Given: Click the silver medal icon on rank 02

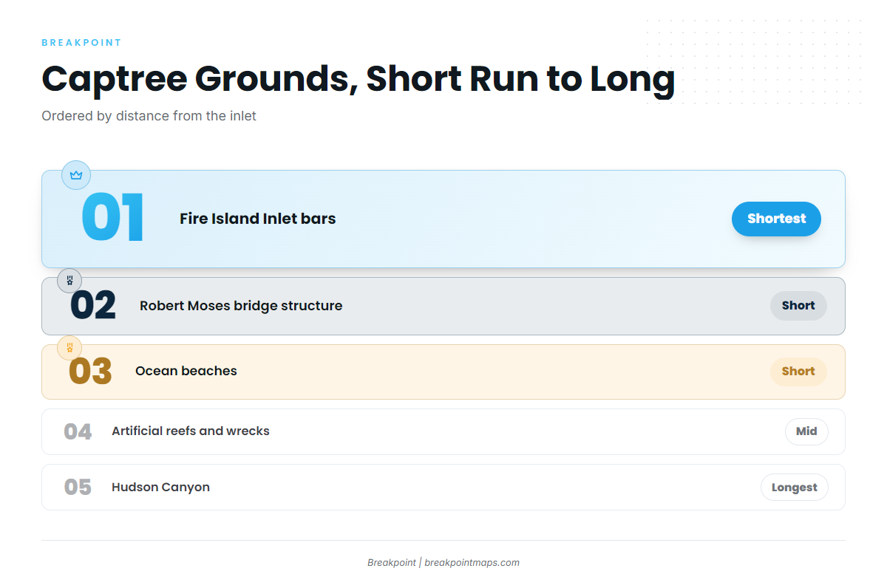Looking at the screenshot, I should coord(69,281).
